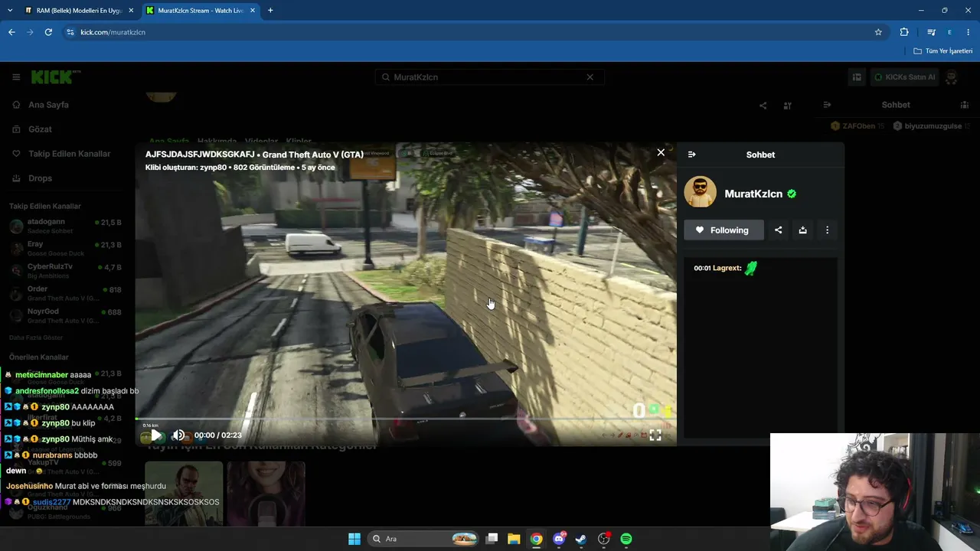Expand the list with Daha Fazla Göster
This screenshot has width=980, height=551.
click(35, 337)
